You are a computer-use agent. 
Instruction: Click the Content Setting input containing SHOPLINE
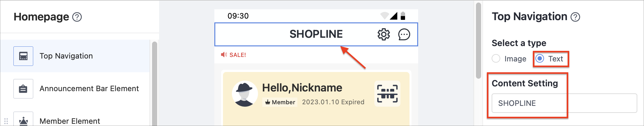564,103
